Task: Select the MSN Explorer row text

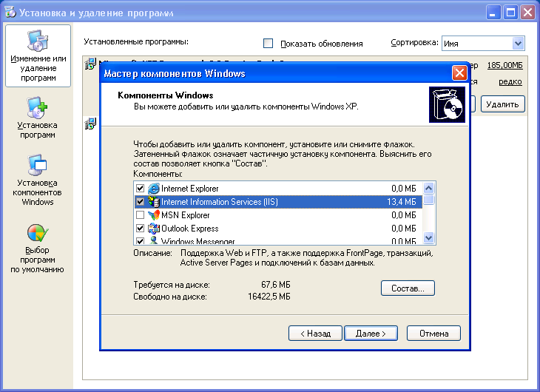Action: coord(185,215)
